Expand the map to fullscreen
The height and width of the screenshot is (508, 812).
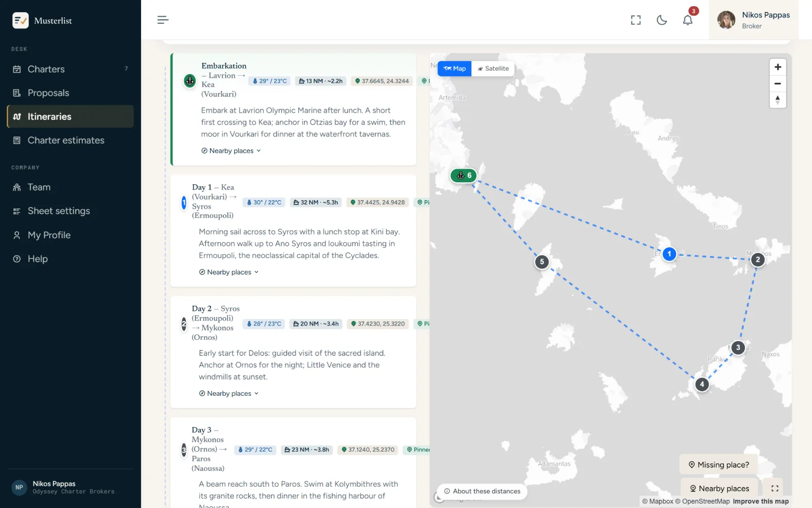[775, 488]
